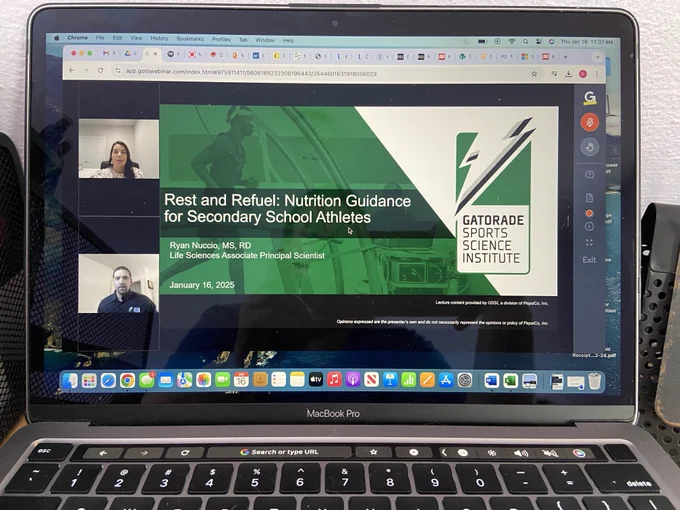This screenshot has height=510, width=680.
Task: Open the File menu
Action: point(100,38)
